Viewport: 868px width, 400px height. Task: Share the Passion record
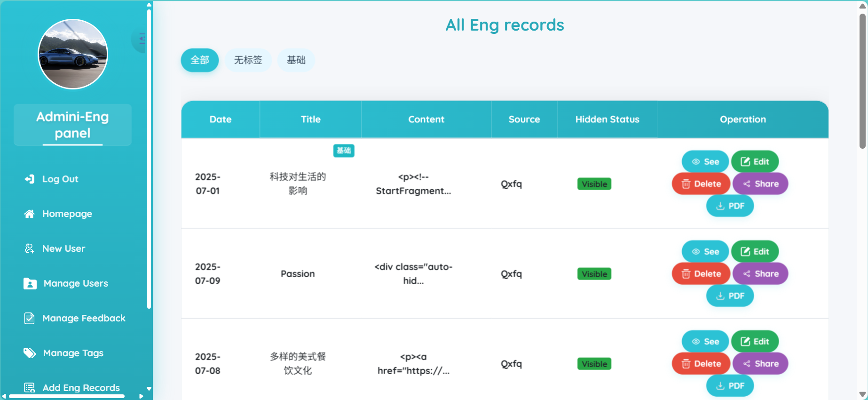click(760, 273)
